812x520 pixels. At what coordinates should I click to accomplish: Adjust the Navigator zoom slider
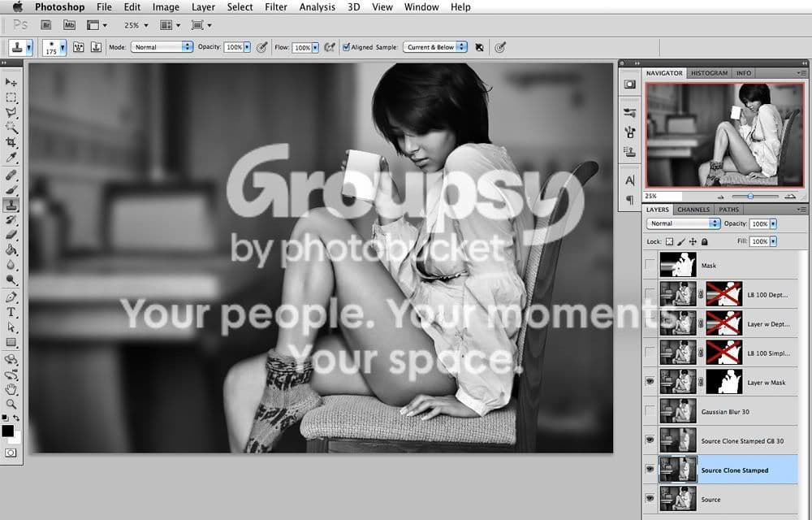(x=750, y=197)
